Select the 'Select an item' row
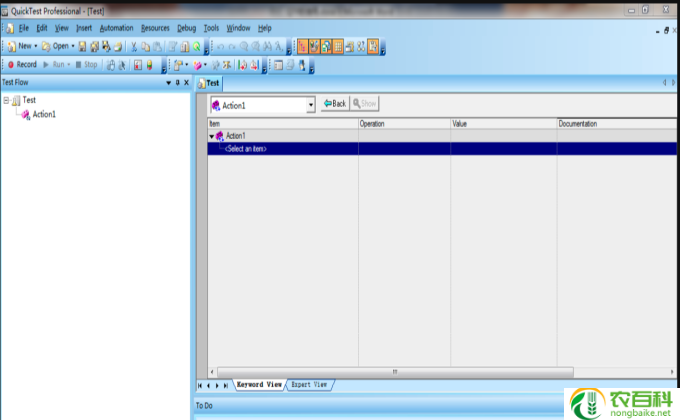Viewport: 680px width, 420px height. pos(246,149)
